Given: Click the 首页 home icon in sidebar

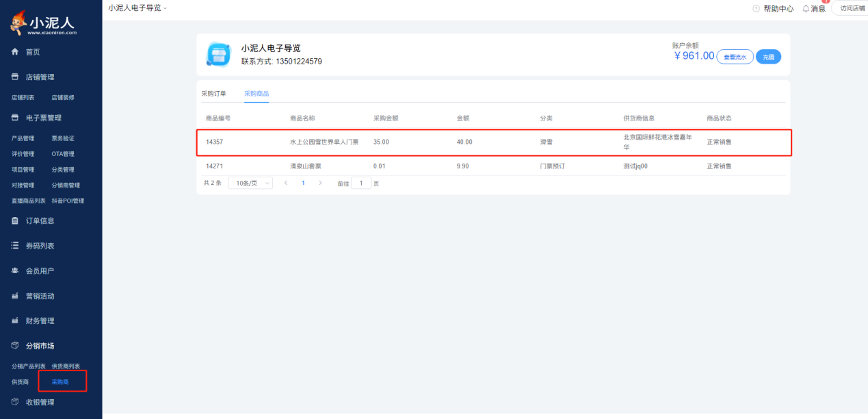Looking at the screenshot, I should [x=15, y=52].
